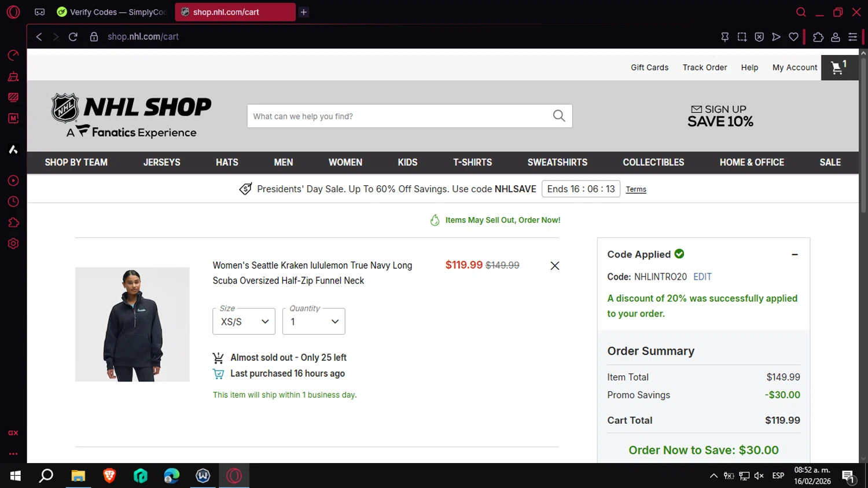Screen dimensions: 868x488
Task: Click the address bar URL
Action: [x=143, y=36]
